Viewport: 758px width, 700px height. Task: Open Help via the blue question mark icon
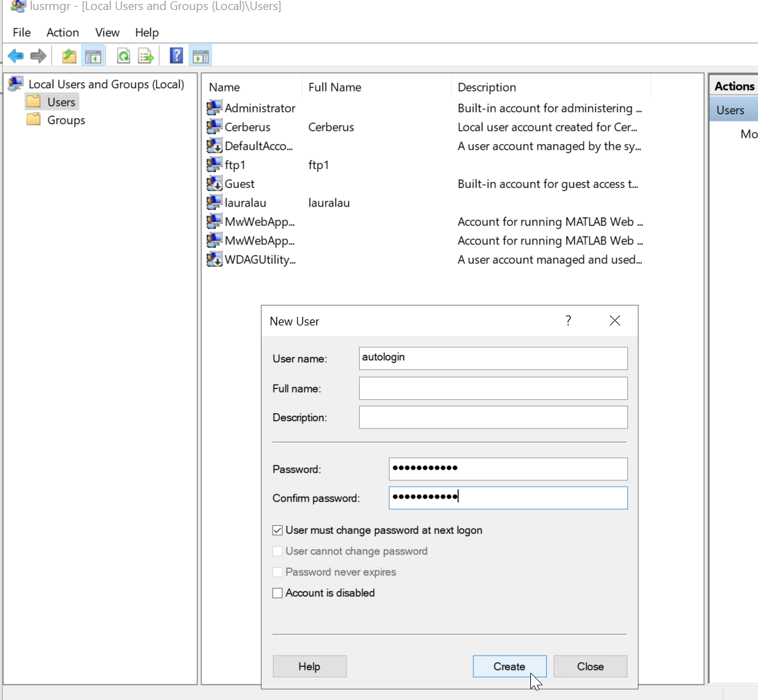(176, 56)
